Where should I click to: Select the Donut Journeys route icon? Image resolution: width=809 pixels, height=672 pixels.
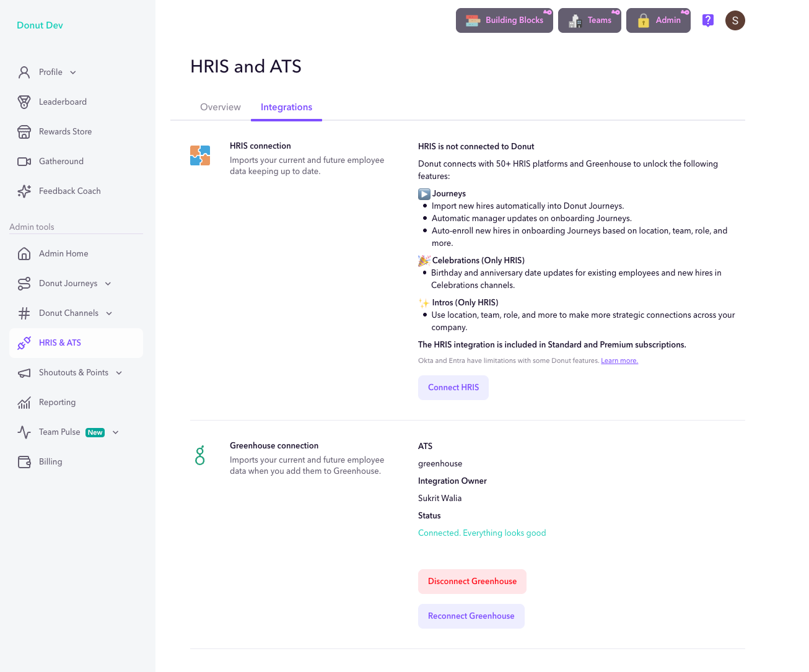(24, 284)
